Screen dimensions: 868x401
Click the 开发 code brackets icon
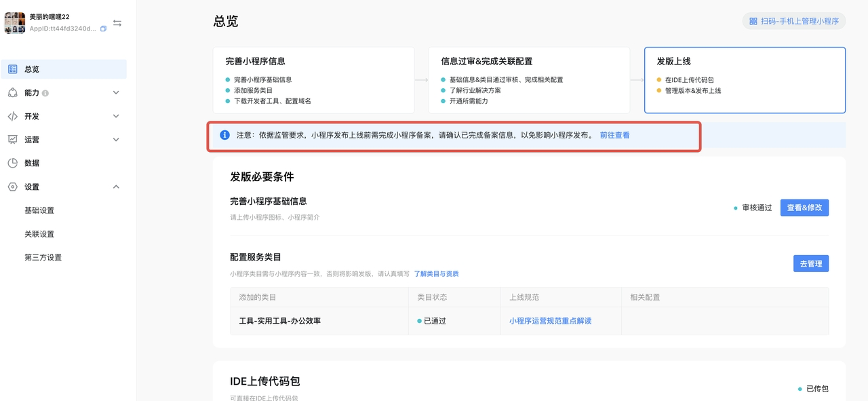point(12,116)
